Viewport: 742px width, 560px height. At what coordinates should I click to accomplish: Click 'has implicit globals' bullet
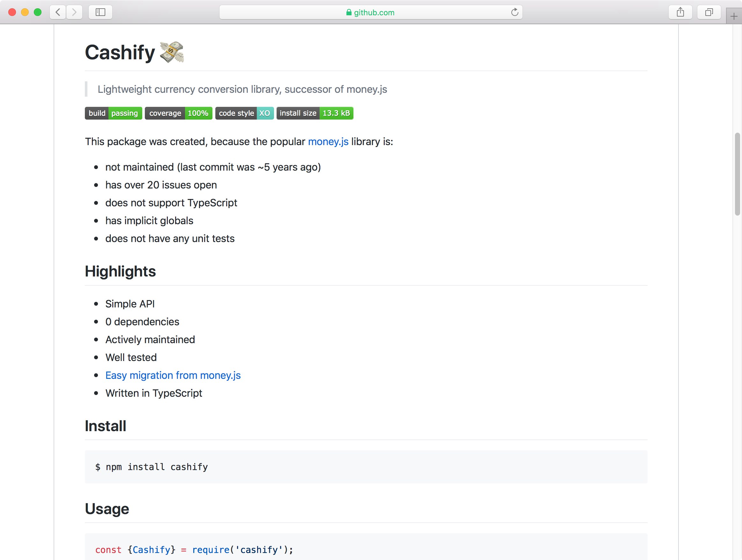click(149, 221)
